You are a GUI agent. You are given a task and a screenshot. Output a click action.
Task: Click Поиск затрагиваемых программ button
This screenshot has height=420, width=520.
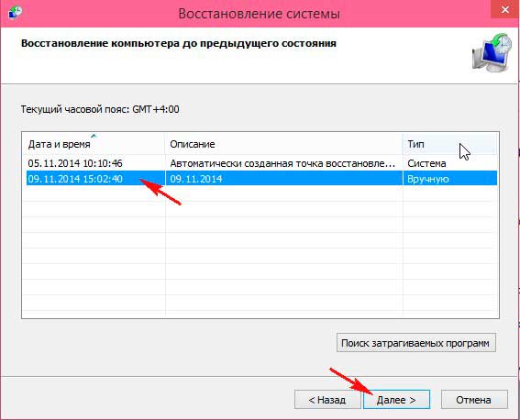coord(416,343)
